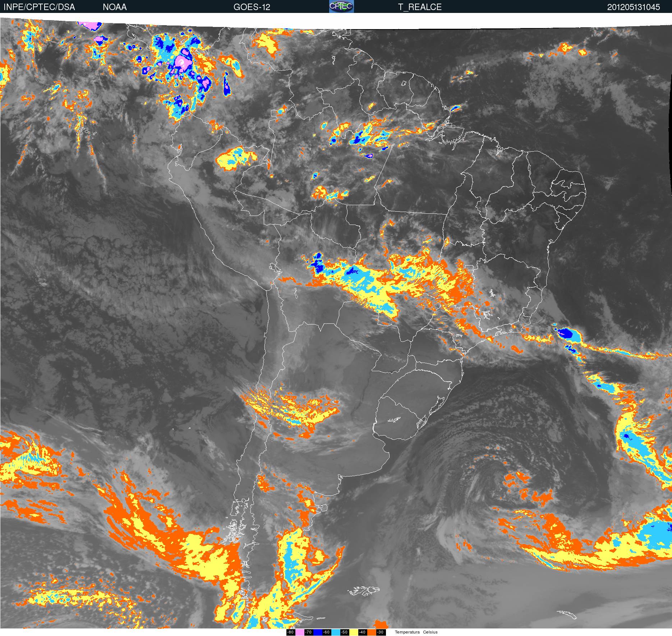This screenshot has width=672, height=636.
Task: Click the 201205131045 timestamp
Action: [x=634, y=7]
